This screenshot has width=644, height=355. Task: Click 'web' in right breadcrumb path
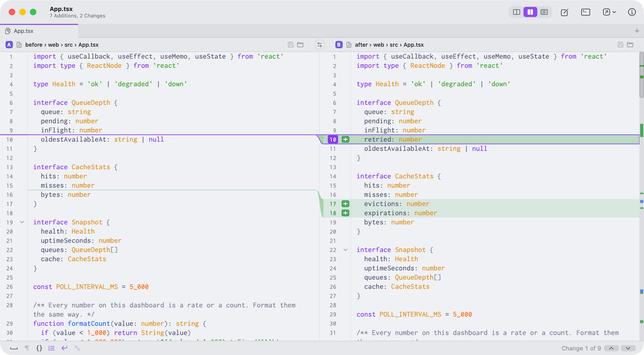(x=379, y=45)
